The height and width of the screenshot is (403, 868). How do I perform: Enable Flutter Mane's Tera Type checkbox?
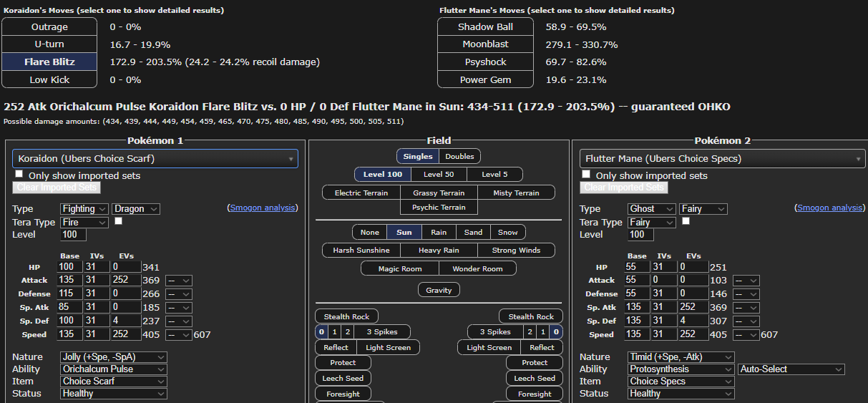(686, 221)
